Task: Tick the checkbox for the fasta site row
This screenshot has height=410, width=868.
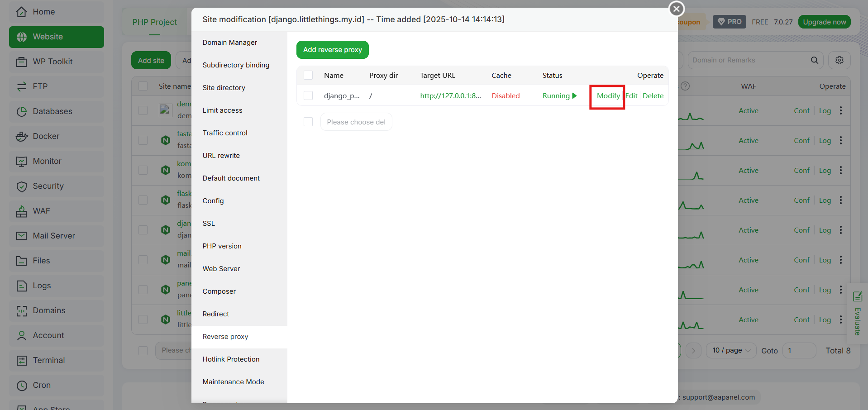Action: [x=143, y=140]
